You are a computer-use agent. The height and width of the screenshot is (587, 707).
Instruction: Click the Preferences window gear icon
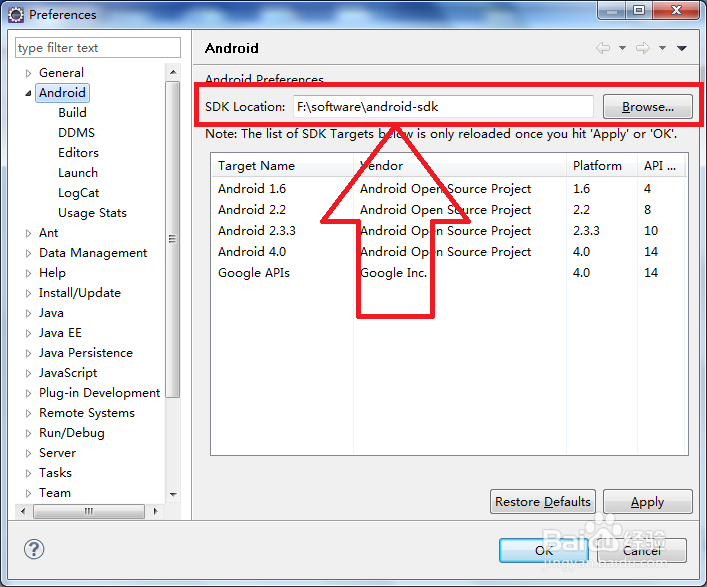coord(16,14)
